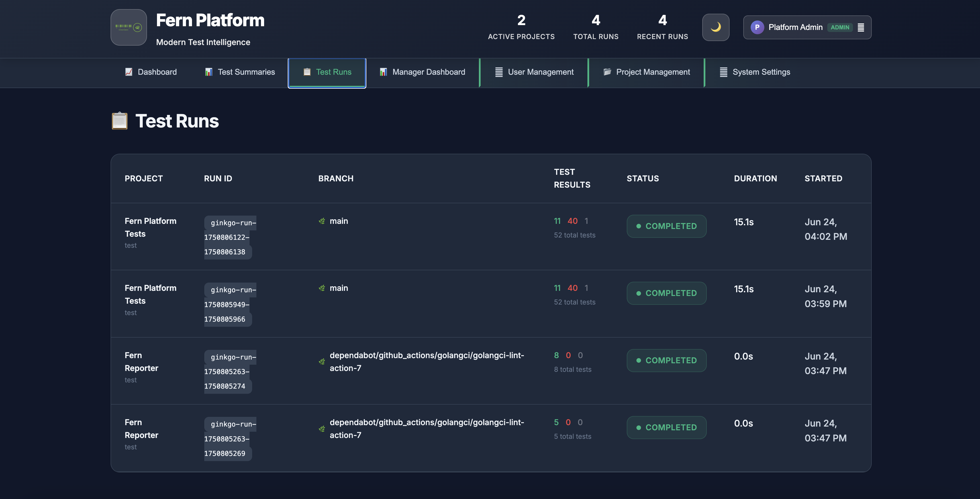
Task: Click the 'Jun 24, 03:59 PM' started time
Action: point(826,296)
